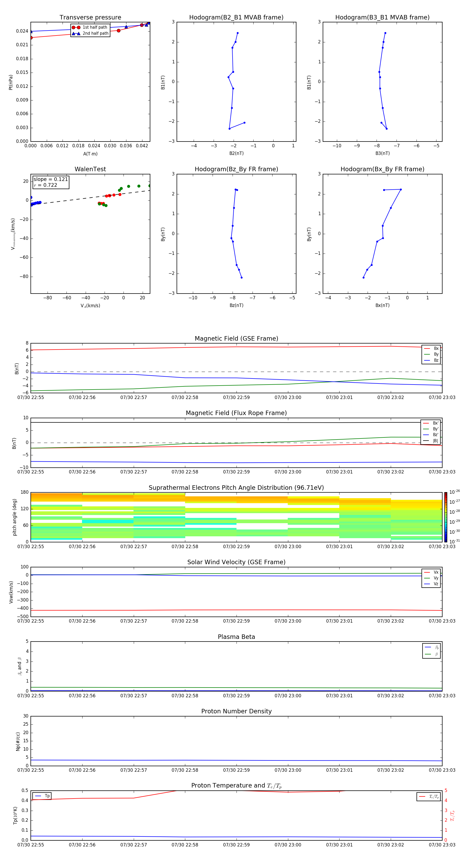Image resolution: width=473 pixels, height=868 pixels.
Task: Click the "A(T·m)" x-axis label
Action: [90, 154]
